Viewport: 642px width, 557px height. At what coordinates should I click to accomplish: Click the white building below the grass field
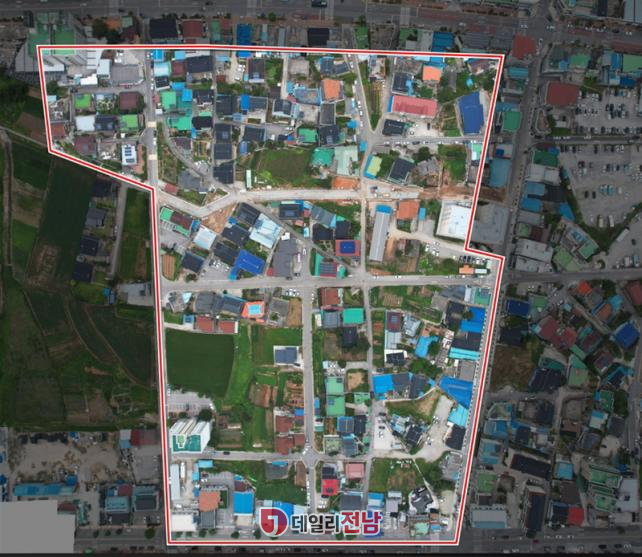coord(189,436)
